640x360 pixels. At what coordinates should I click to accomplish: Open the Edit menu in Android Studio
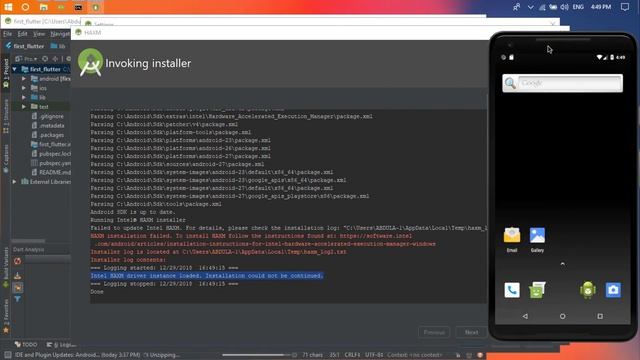pyautogui.click(x=22, y=34)
